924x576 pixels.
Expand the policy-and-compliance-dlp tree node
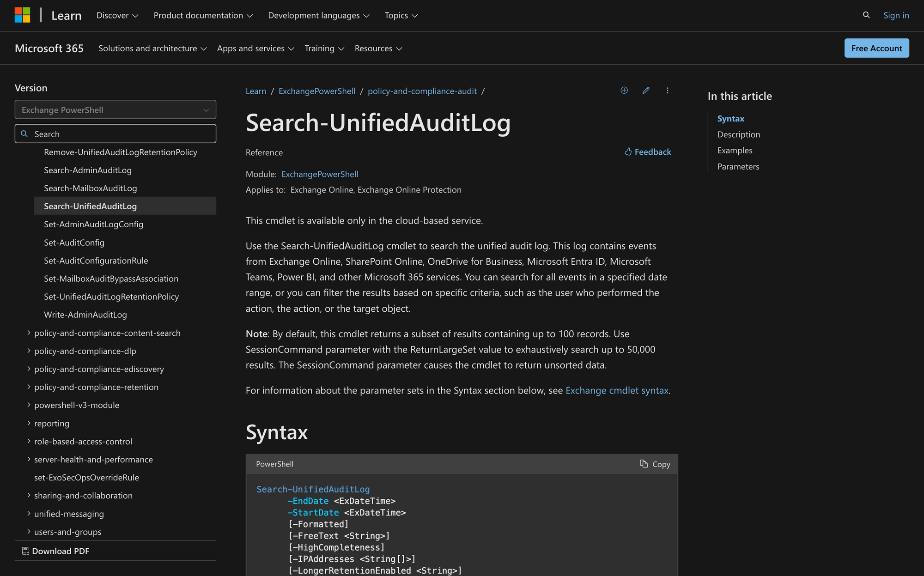coord(29,351)
